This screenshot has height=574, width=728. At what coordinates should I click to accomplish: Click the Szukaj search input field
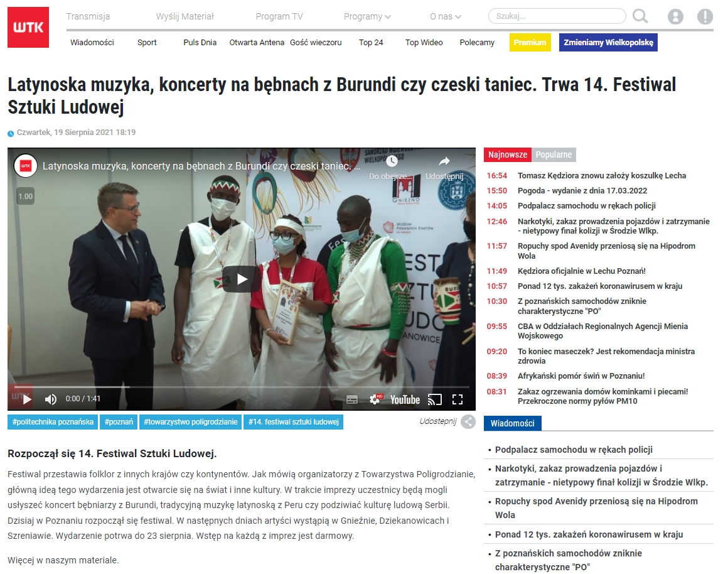(x=557, y=16)
